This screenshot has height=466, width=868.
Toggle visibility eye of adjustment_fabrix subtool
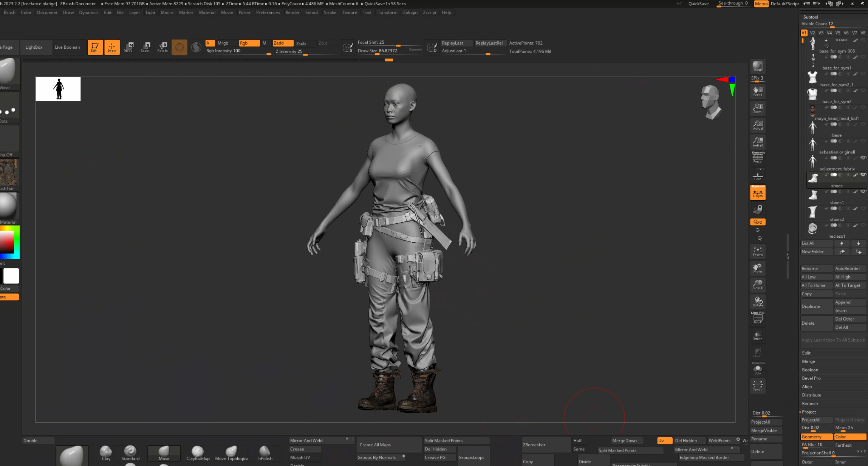click(x=863, y=158)
